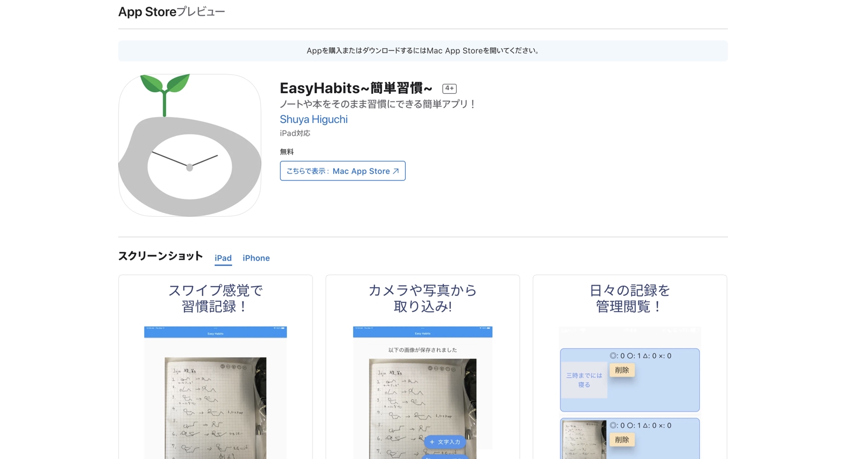868x459 pixels.
Task: Click the ノートや本をそのまま習慣にできる subtitle text
Action: 378,104
